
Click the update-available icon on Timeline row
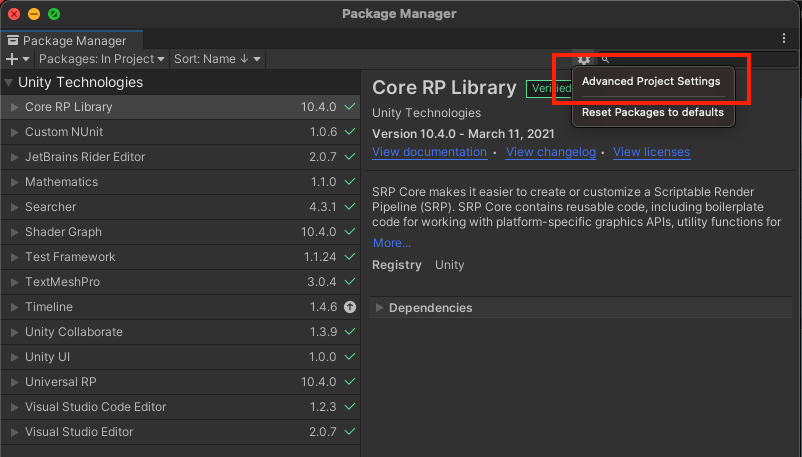(x=350, y=307)
